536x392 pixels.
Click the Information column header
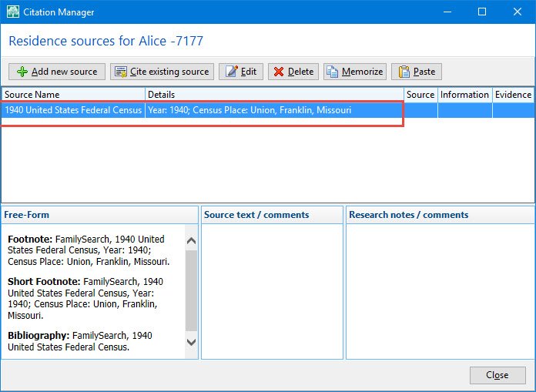(464, 95)
